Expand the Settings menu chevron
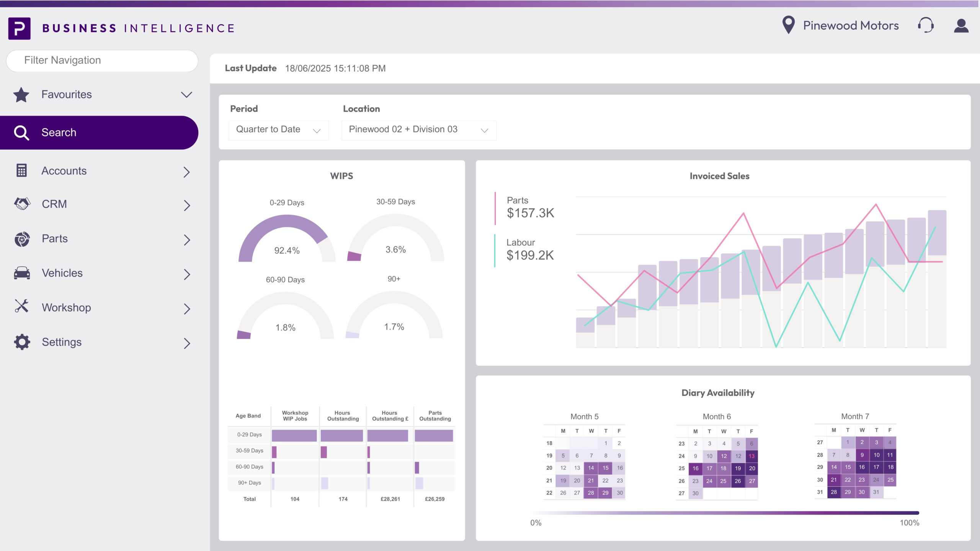980x551 pixels. (x=186, y=343)
